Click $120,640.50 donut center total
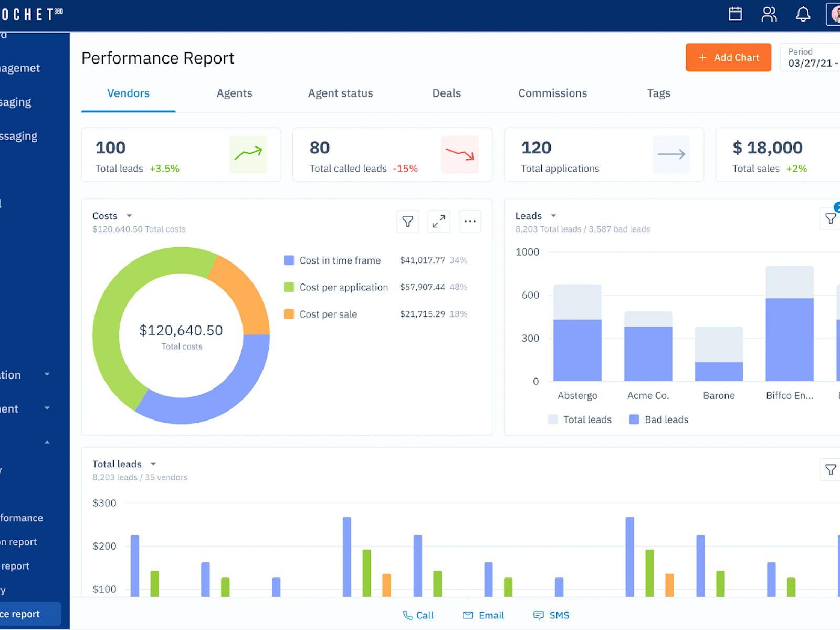 click(181, 330)
